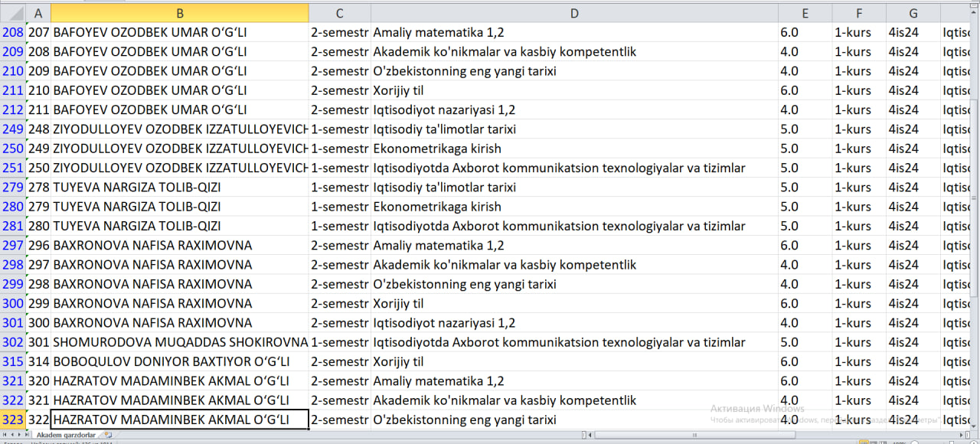The width and height of the screenshot is (980, 444).
Task: Click horizontal scrollbar left arrow
Action: click(588, 435)
